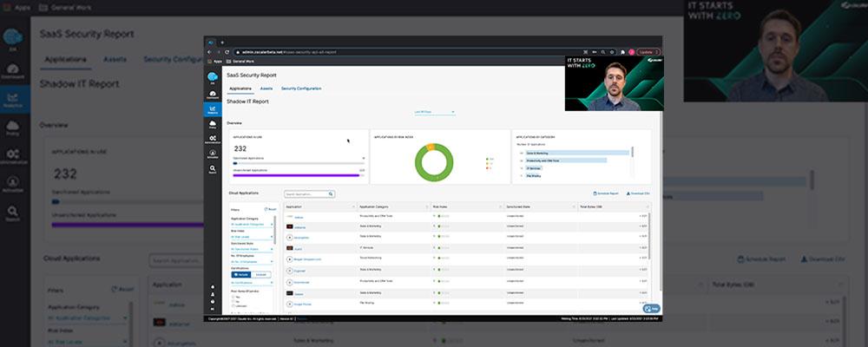Click the Download CSV link
This screenshot has height=347, width=868.
638,193
